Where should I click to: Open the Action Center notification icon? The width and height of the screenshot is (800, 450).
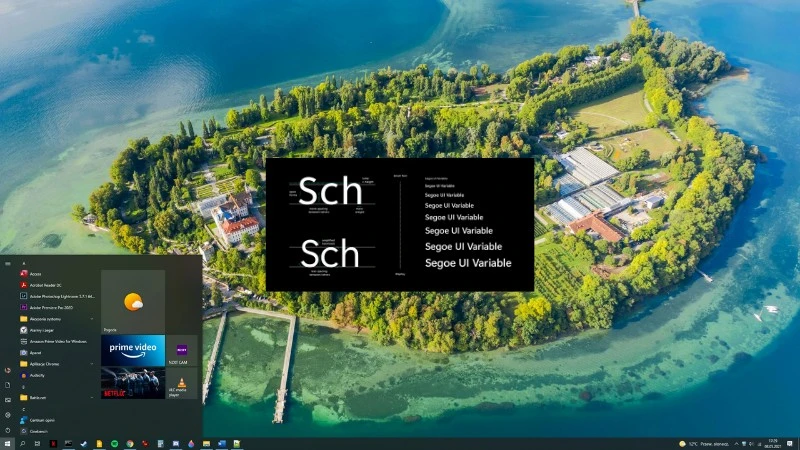click(790, 444)
